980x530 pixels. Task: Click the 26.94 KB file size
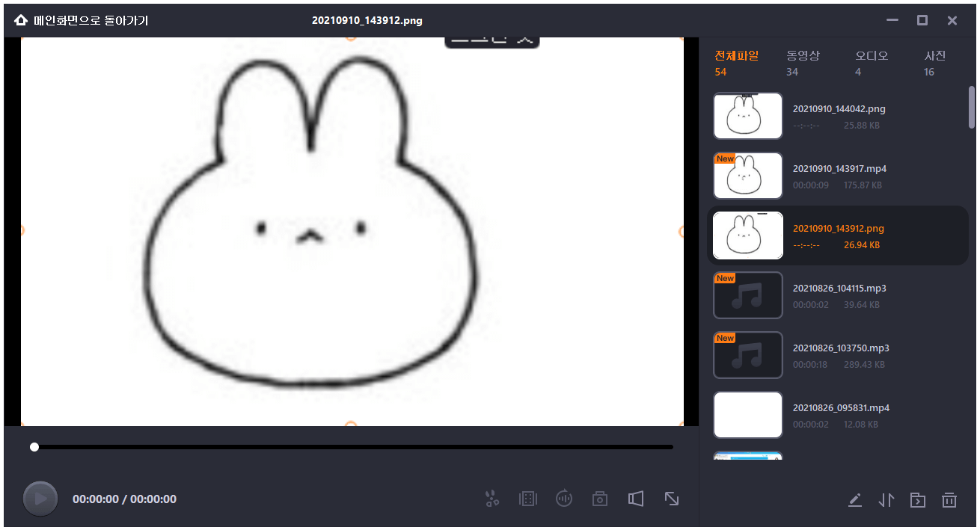(862, 245)
